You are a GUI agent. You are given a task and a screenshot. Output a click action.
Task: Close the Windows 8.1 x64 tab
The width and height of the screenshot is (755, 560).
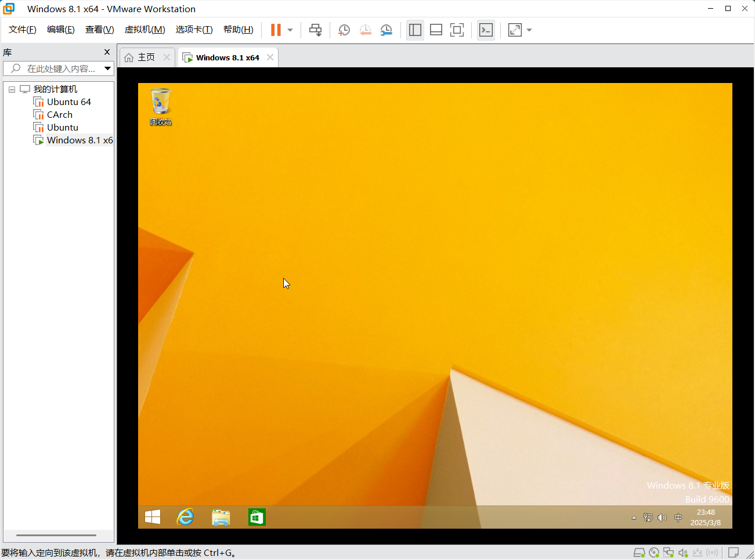coord(270,57)
